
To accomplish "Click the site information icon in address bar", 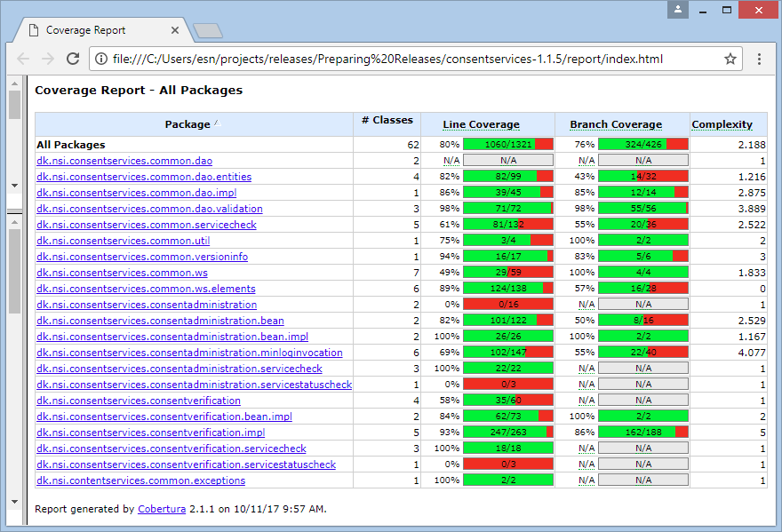I will 101,60.
